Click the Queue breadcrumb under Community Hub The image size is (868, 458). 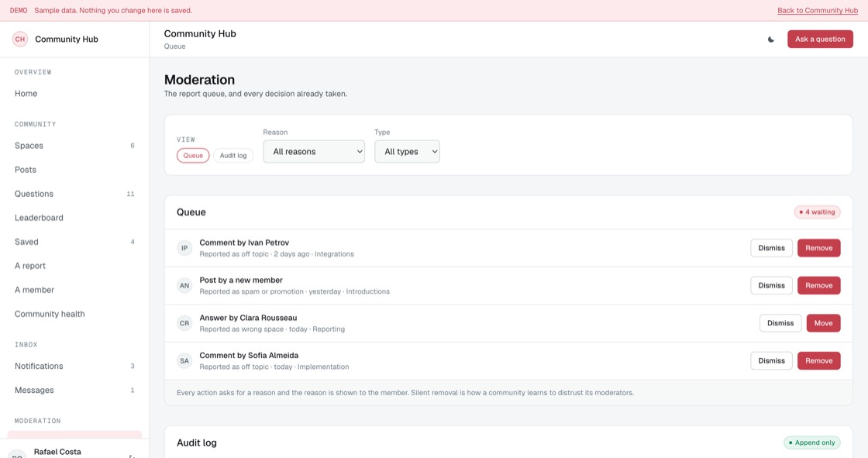coord(174,46)
